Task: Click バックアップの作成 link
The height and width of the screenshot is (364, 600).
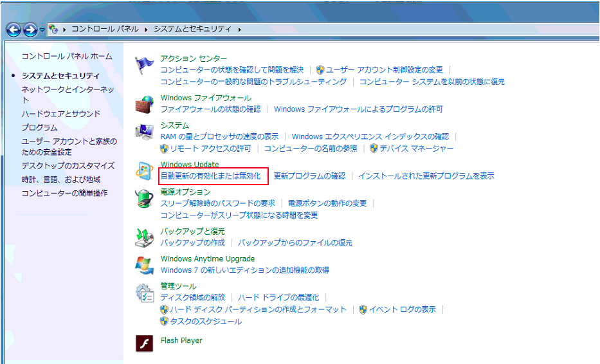Action: click(192, 242)
